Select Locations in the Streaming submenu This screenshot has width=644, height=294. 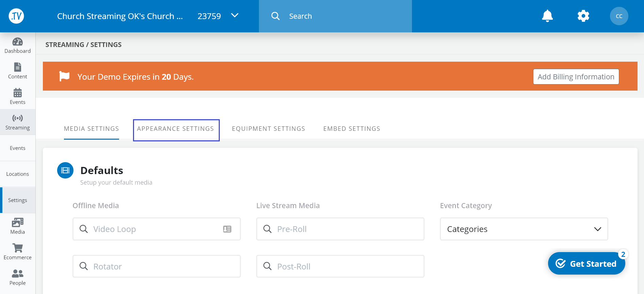coord(18,174)
